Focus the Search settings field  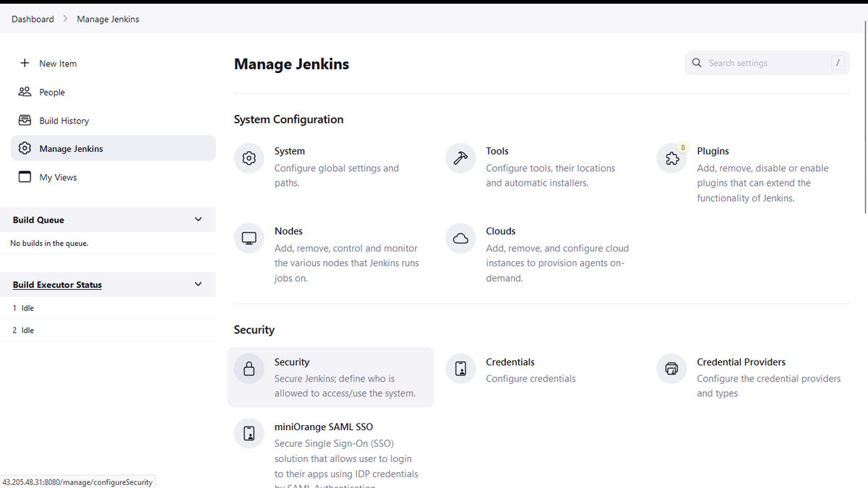point(768,63)
